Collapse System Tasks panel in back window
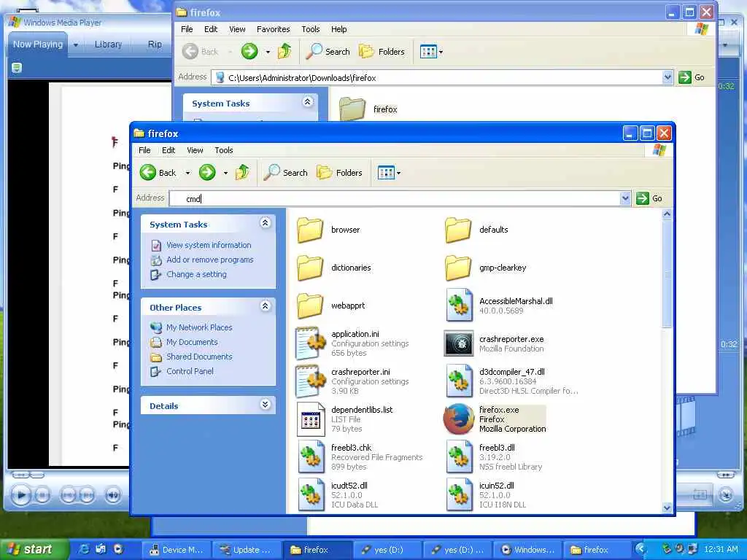The height and width of the screenshot is (560, 747). click(x=308, y=101)
